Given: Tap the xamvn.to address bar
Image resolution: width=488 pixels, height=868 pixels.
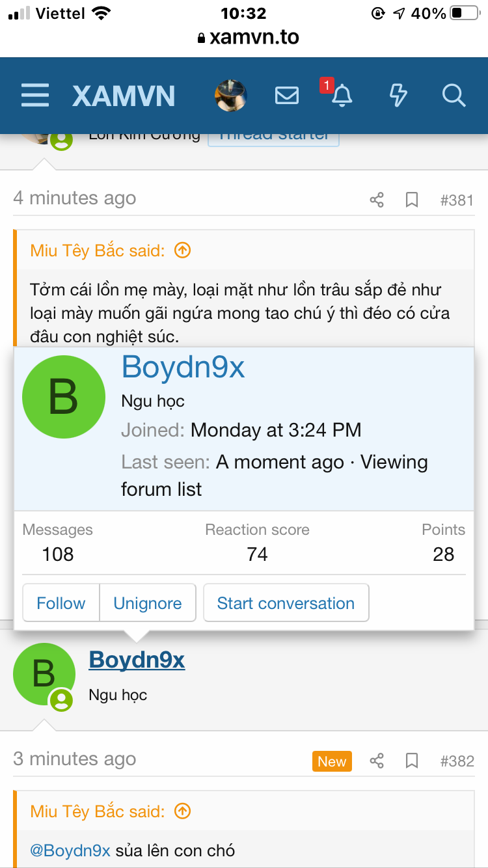Looking at the screenshot, I should point(249,37).
